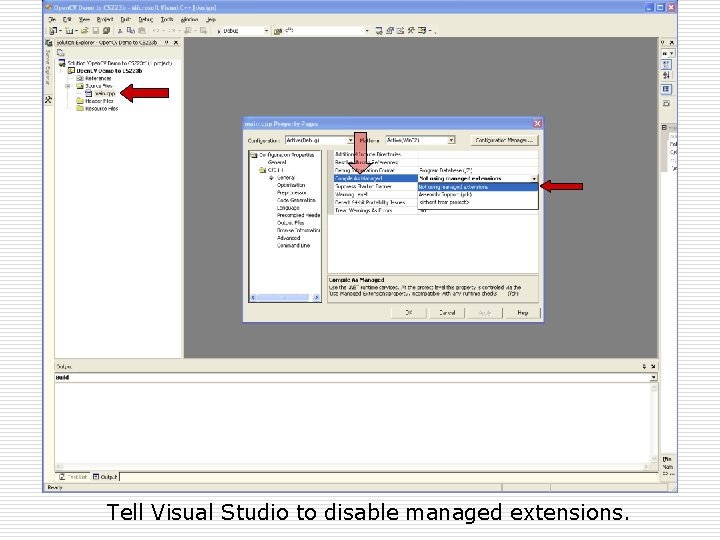Viewport: 720px width, 540px height.
Task: Open the Help menu
Action: [x=211, y=19]
